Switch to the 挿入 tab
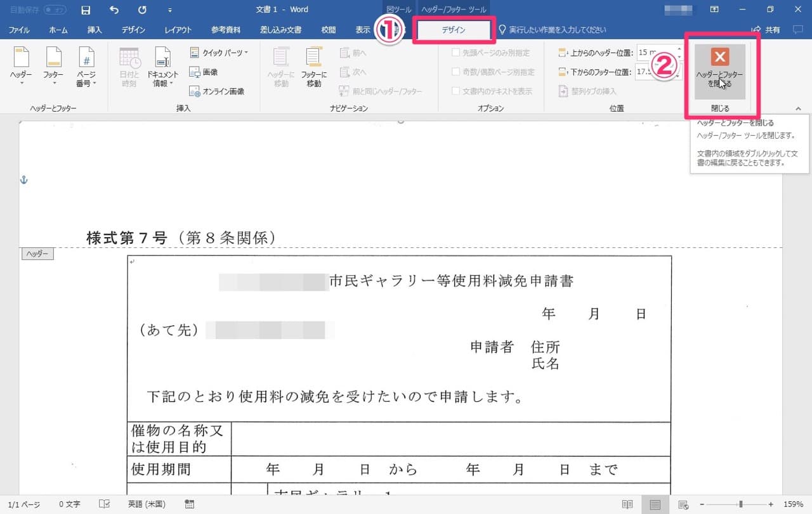The width and height of the screenshot is (812, 514). point(95,30)
